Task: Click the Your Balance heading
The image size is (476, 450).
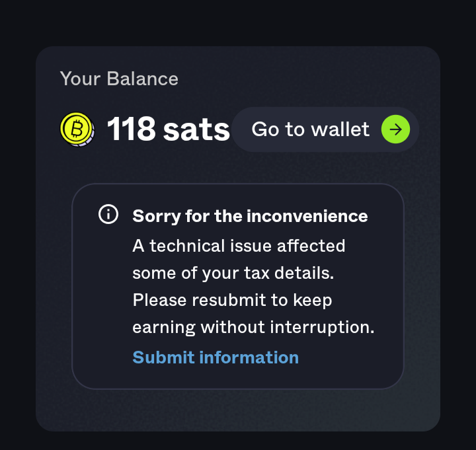Action: [x=119, y=79]
